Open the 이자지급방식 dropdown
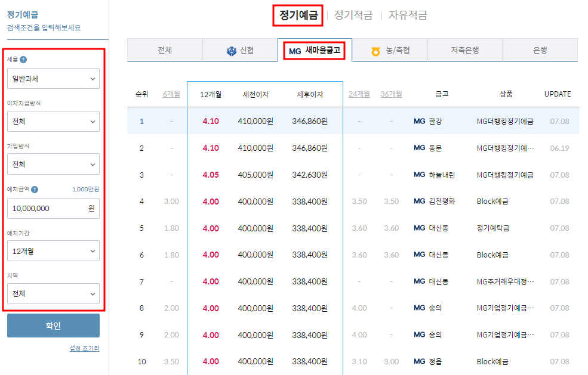The image size is (588, 375). coord(53,122)
